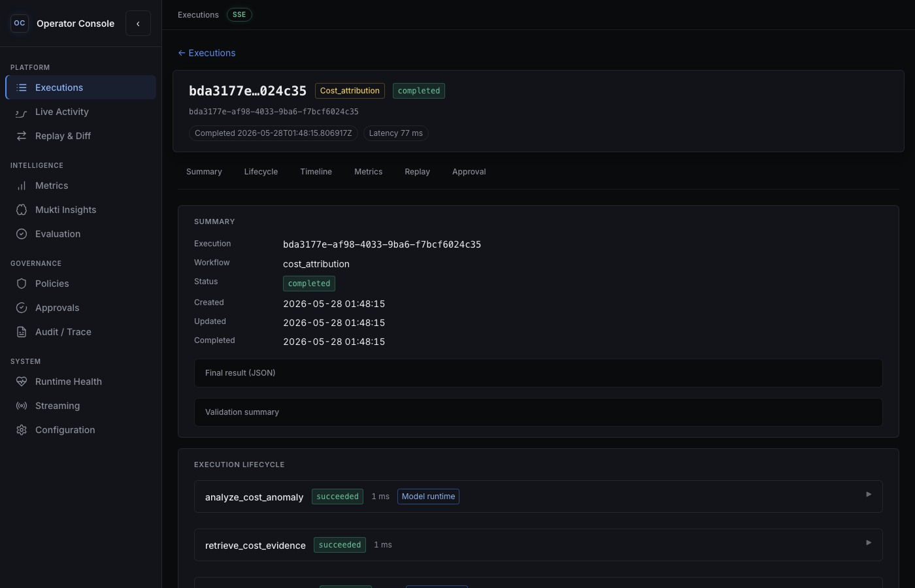This screenshot has width=915, height=588.
Task: Go to Metrics in sidebar Intelligence section
Action: tap(81, 186)
